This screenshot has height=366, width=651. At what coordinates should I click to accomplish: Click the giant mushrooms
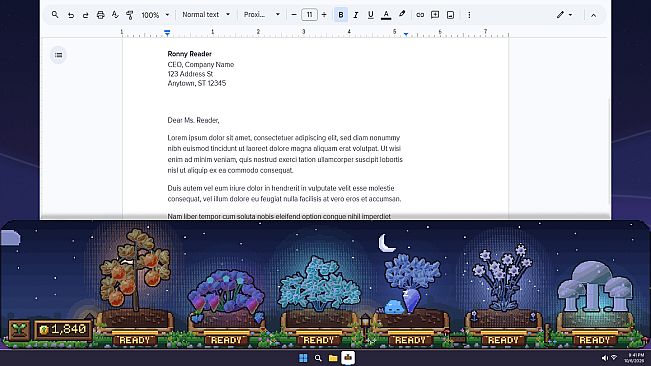pos(596,286)
